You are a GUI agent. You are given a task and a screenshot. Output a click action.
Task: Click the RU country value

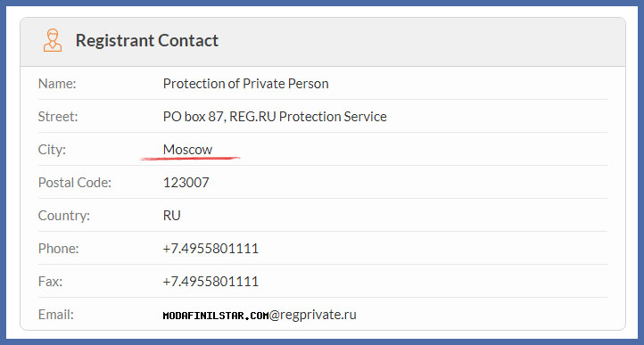[x=171, y=216]
